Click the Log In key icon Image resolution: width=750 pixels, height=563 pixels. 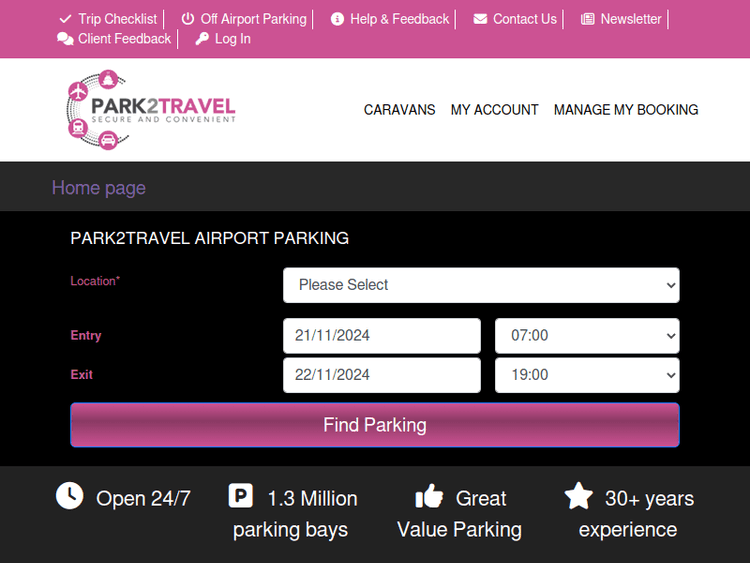pyautogui.click(x=202, y=39)
